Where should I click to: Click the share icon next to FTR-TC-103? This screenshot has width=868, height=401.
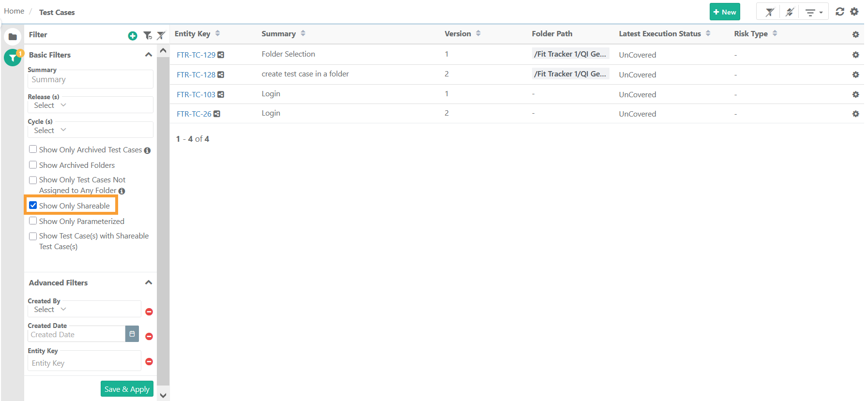point(221,94)
